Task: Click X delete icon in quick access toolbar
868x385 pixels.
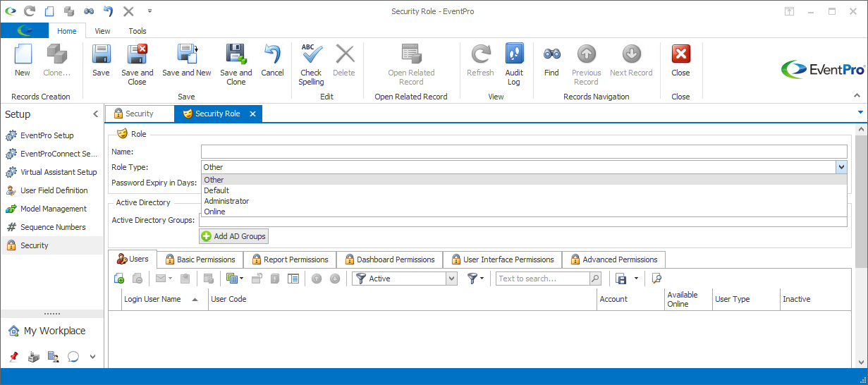Action: (x=128, y=11)
